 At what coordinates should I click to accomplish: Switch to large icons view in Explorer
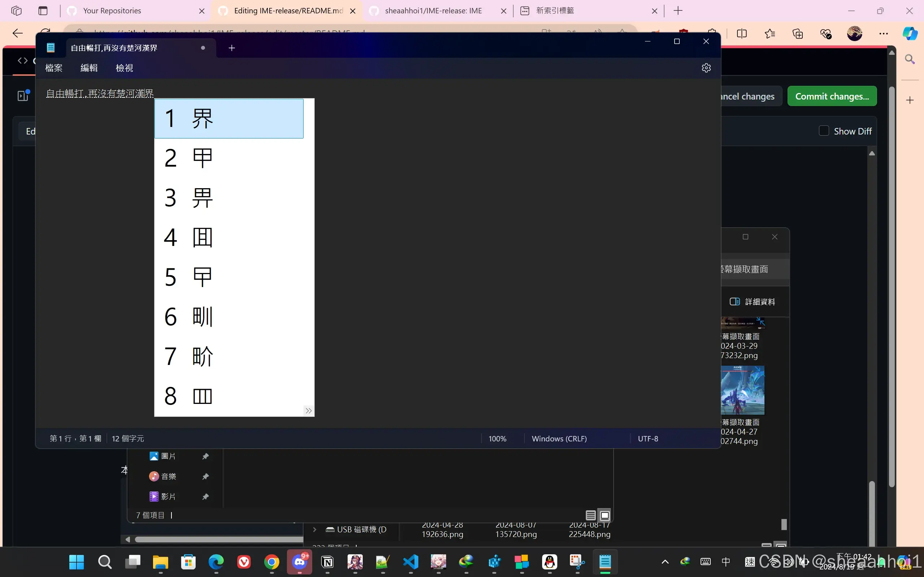coord(605,516)
